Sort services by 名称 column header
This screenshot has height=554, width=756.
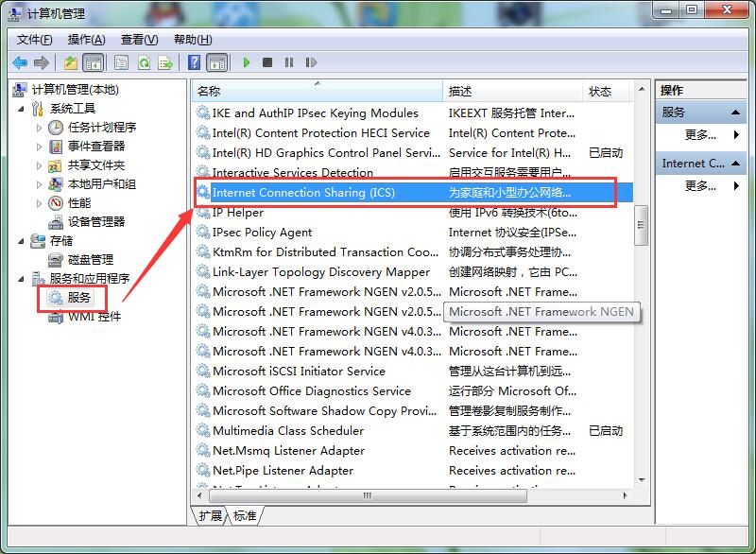coord(318,91)
